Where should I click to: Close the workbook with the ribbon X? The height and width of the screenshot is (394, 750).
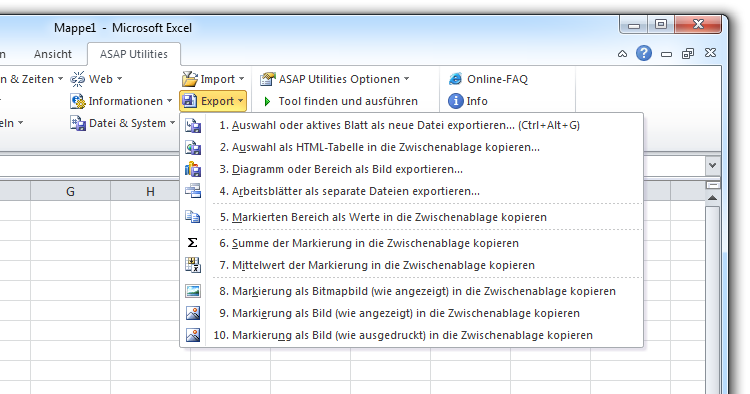coord(711,53)
